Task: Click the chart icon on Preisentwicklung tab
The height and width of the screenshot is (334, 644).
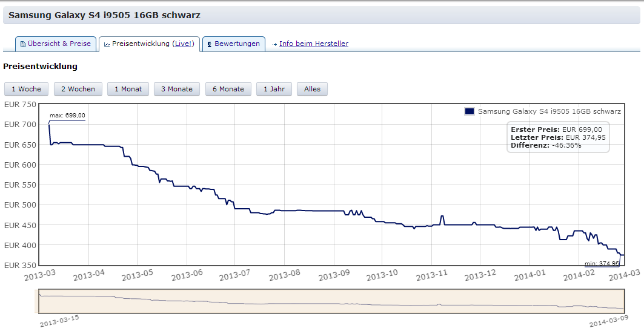Action: (x=107, y=44)
